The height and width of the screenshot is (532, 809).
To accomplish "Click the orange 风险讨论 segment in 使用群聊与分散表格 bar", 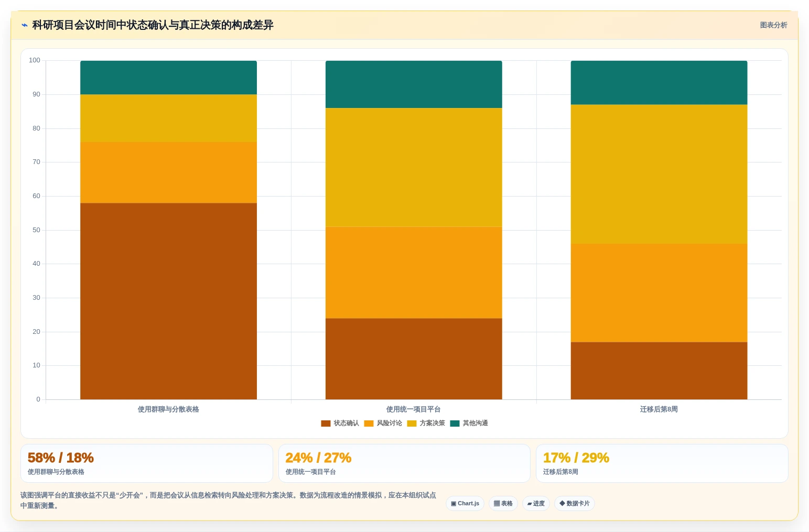I will [168, 172].
